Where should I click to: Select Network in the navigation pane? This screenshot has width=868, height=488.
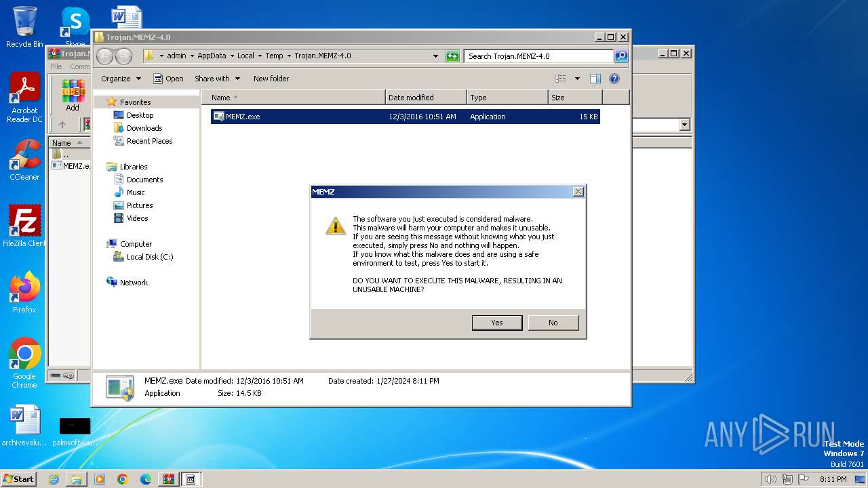[x=134, y=283]
